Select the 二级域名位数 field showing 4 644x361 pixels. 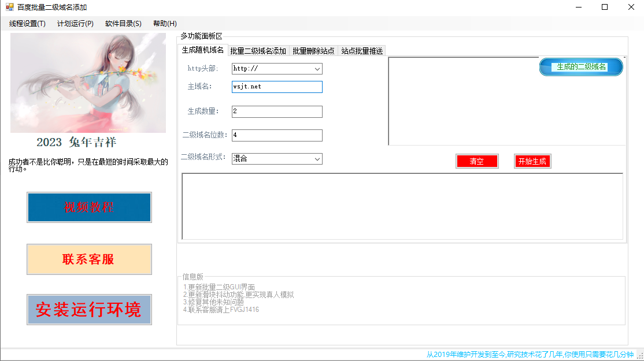(276, 135)
